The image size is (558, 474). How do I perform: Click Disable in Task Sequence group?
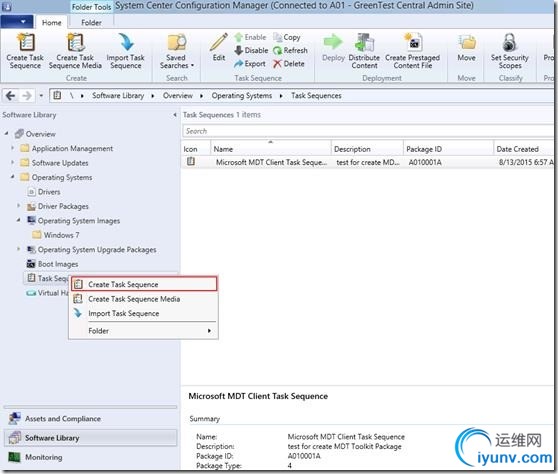coord(251,51)
